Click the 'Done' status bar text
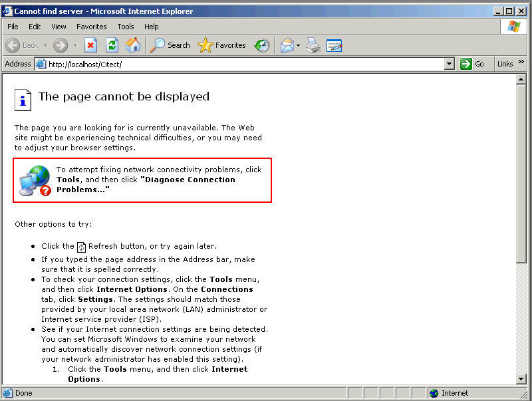This screenshot has height=401, width=532. (24, 393)
